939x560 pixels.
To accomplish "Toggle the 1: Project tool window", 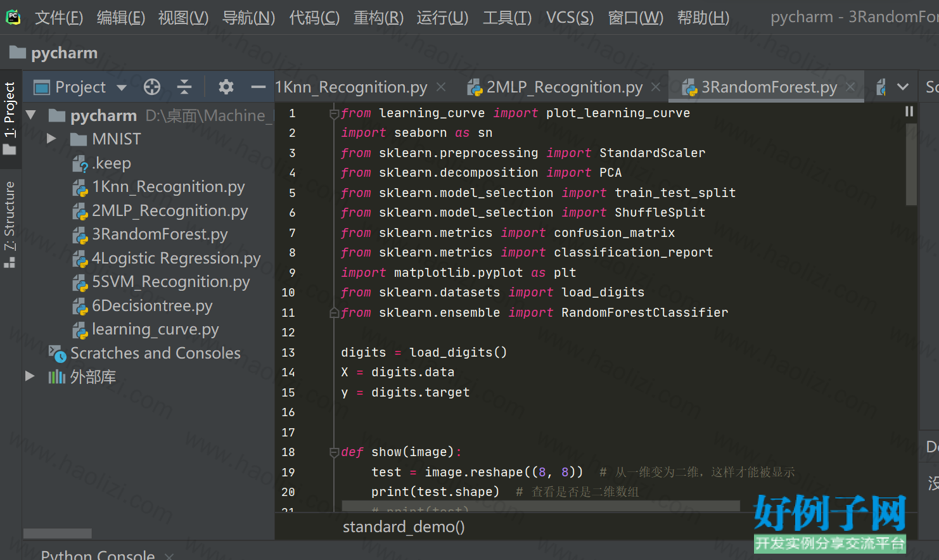I will click(10, 118).
